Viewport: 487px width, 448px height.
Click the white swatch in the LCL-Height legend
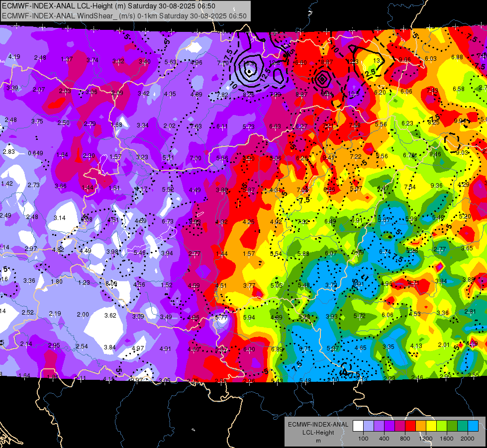pyautogui.click(x=358, y=426)
